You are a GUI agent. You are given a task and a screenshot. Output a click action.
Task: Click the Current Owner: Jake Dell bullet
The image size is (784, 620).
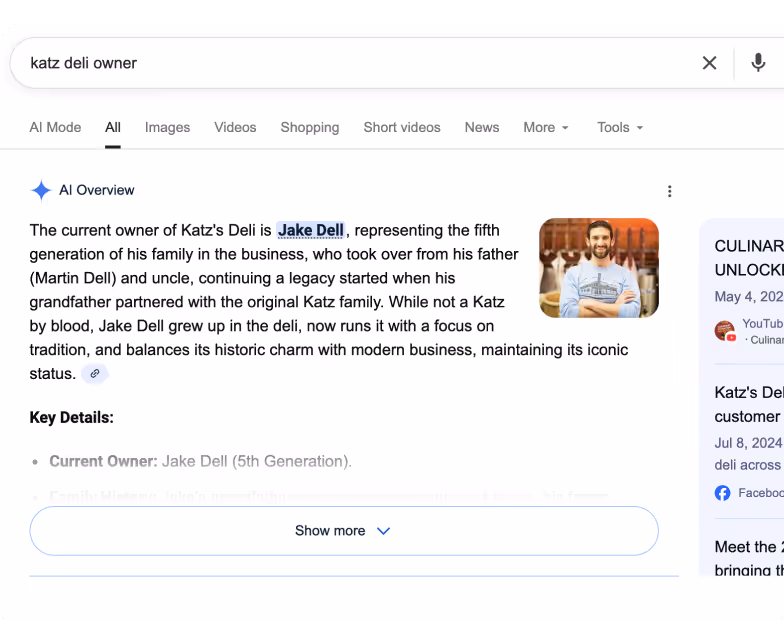coord(200,461)
